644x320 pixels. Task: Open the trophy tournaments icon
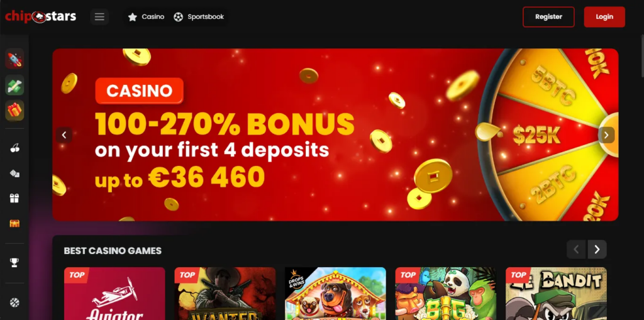14,263
